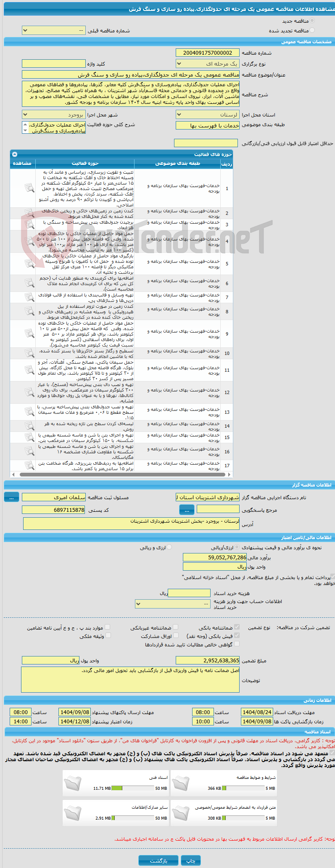Click the مبلغ تضمین amount field
Screen dimensions: 335x868
tap(208, 660)
